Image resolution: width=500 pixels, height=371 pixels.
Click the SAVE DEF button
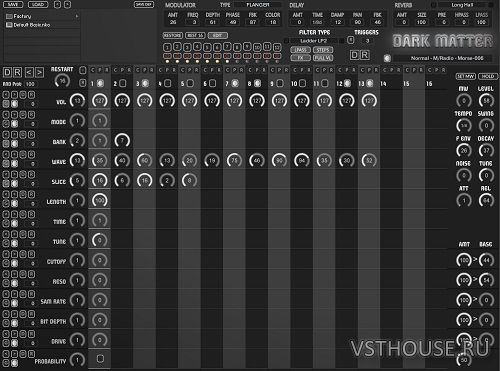coord(144,4)
